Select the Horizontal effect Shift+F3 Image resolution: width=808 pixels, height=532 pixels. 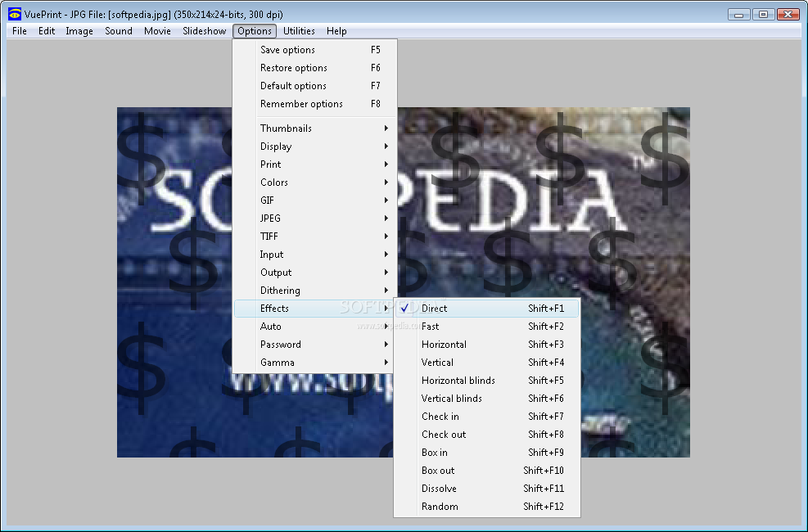click(487, 345)
